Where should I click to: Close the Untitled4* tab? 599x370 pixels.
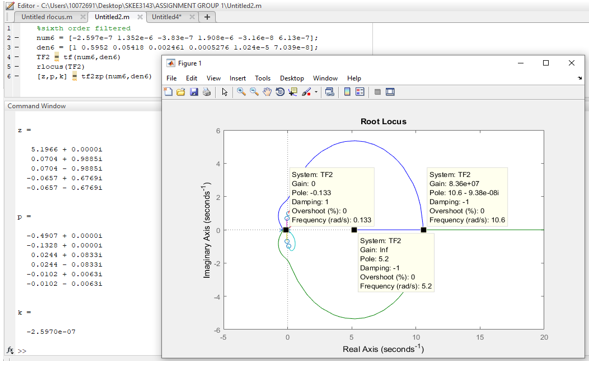point(192,17)
